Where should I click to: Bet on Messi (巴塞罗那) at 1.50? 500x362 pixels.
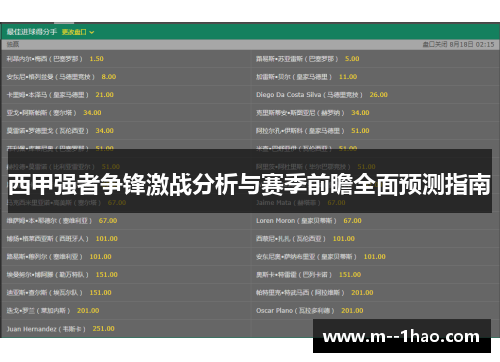coord(96,59)
